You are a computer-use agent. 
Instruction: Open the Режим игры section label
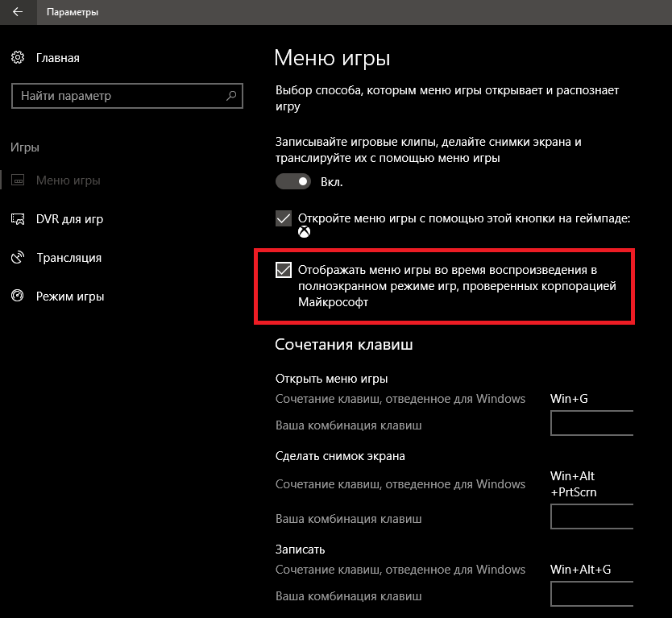70,297
